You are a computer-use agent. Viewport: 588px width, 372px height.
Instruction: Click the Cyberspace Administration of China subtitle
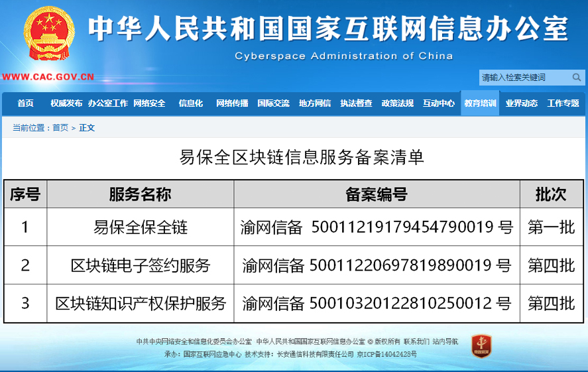tap(344, 56)
